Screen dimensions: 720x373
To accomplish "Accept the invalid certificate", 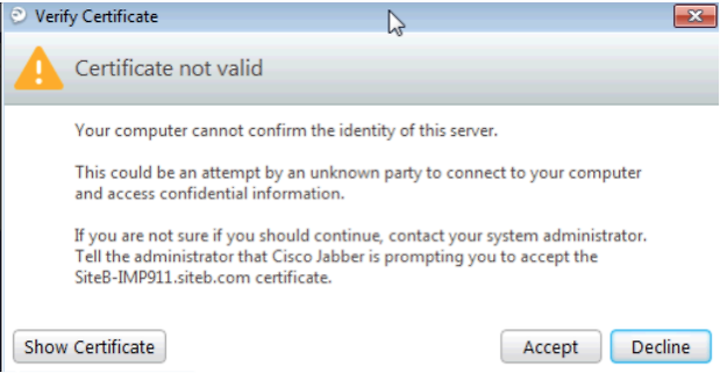I will point(551,347).
